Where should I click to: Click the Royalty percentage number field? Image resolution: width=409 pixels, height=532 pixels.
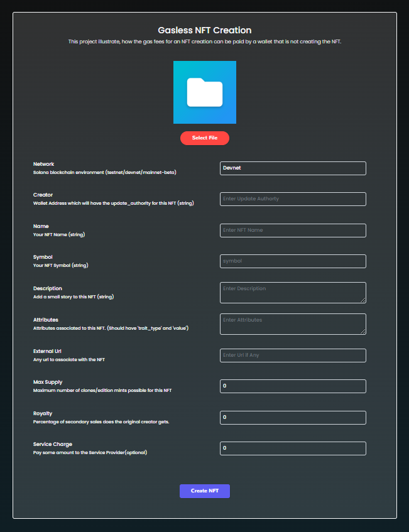tap(293, 418)
